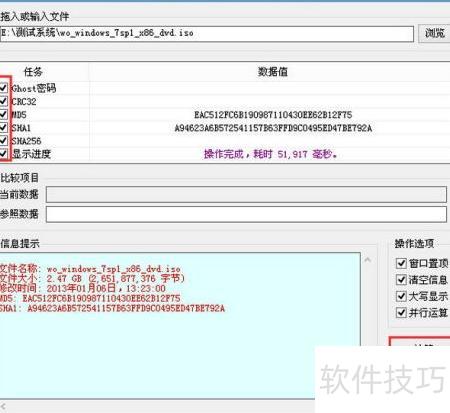Uncheck the SHA256 checkbox
450x413 pixels.
pyautogui.click(x=4, y=140)
